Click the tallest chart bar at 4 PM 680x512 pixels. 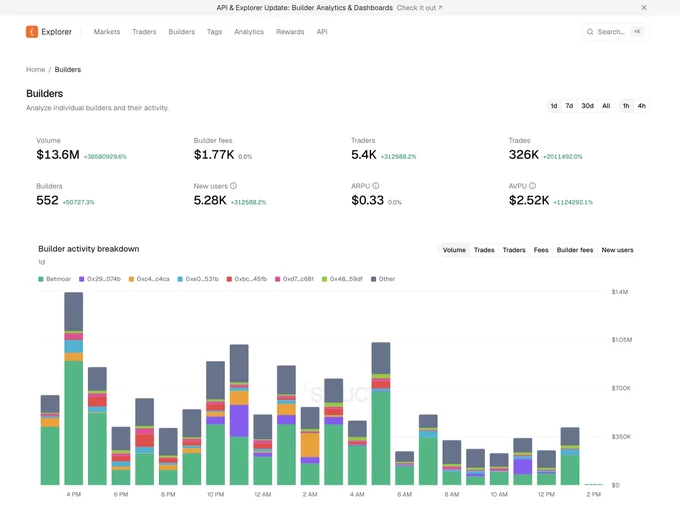tap(74, 388)
